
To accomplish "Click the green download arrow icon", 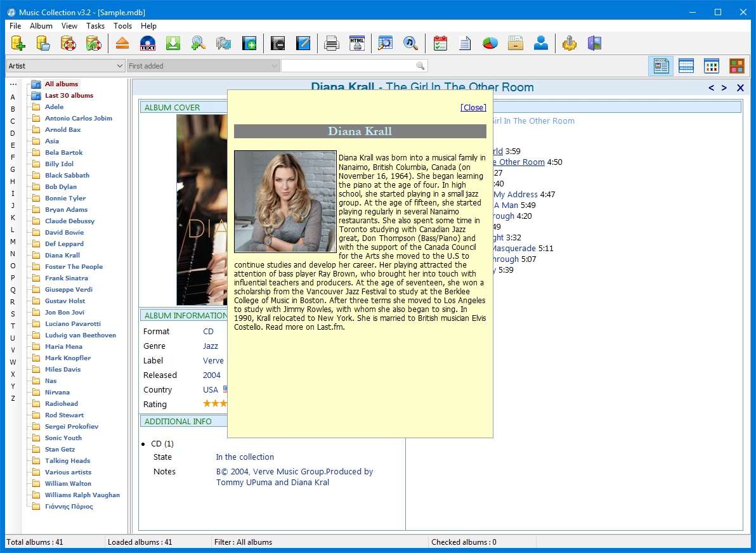I will click(x=173, y=43).
